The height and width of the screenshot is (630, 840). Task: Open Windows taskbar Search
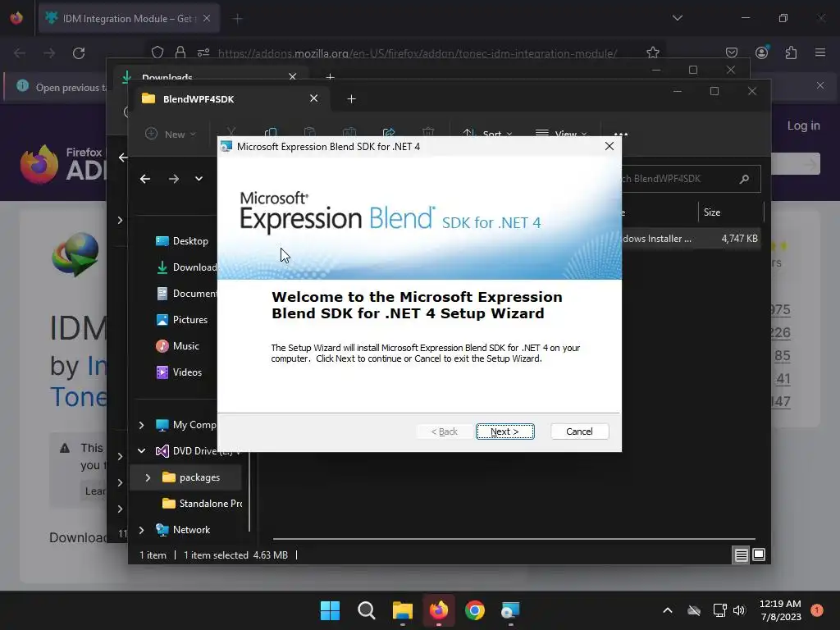pyautogui.click(x=367, y=610)
